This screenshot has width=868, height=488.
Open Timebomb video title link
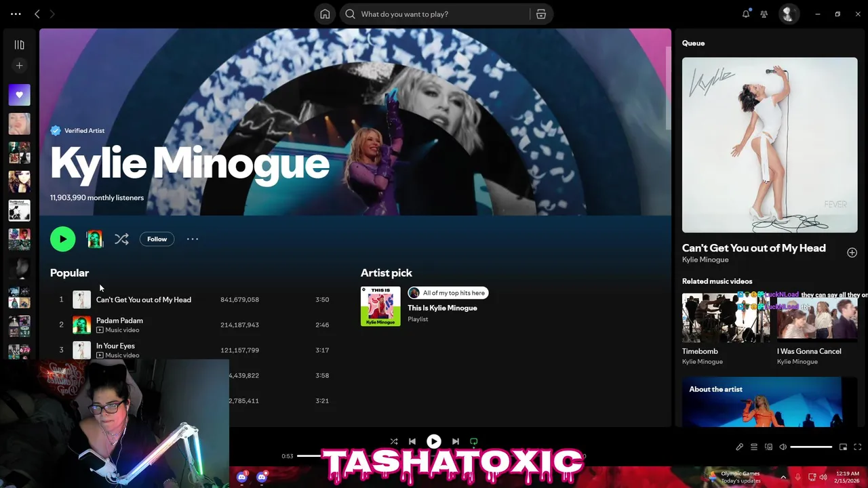[x=700, y=351]
